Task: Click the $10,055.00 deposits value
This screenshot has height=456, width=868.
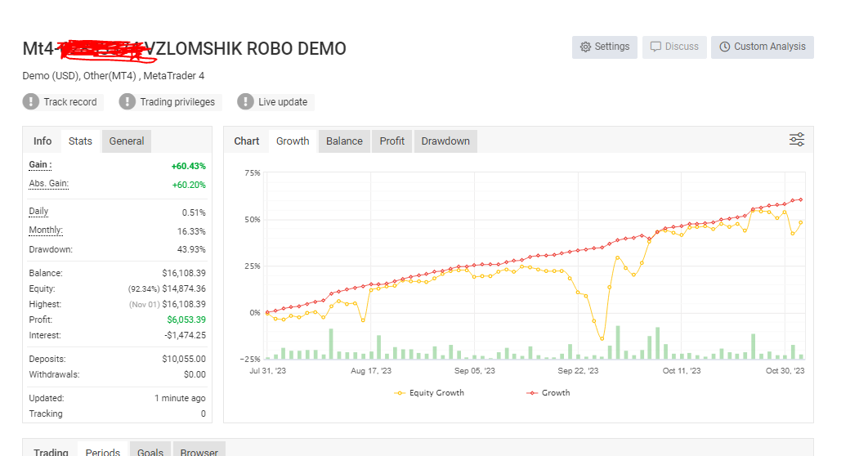Action: click(x=184, y=359)
